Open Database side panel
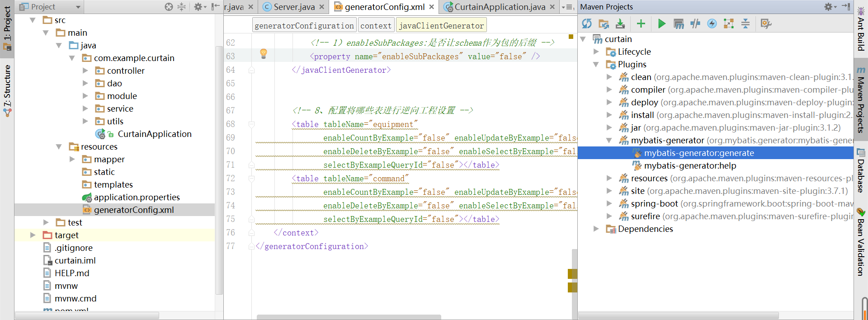The height and width of the screenshot is (320, 868). point(861,170)
